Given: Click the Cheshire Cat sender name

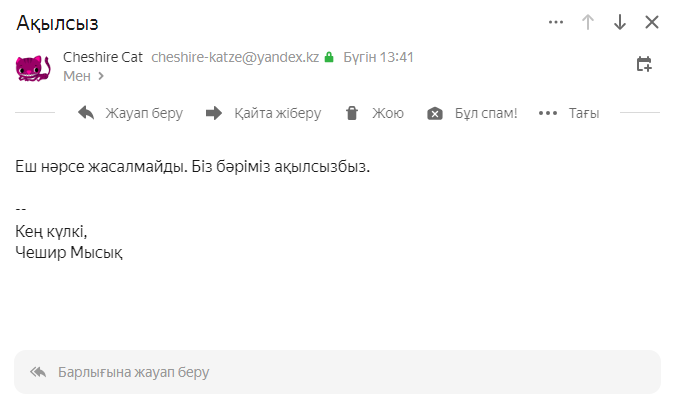Looking at the screenshot, I should 103,57.
